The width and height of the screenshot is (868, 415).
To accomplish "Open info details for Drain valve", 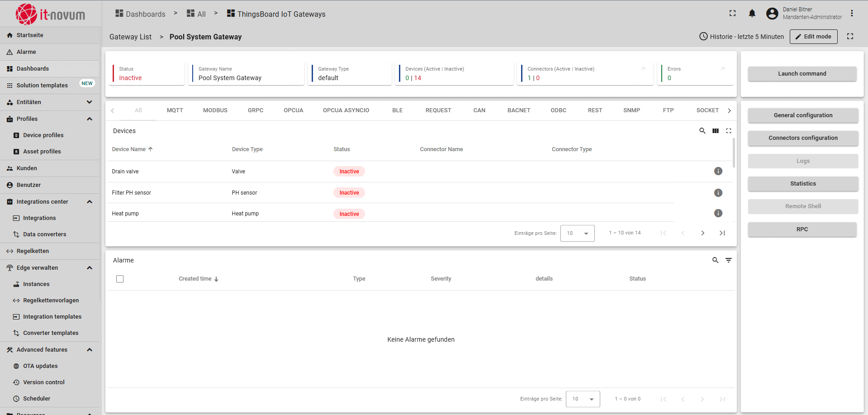I will (718, 171).
